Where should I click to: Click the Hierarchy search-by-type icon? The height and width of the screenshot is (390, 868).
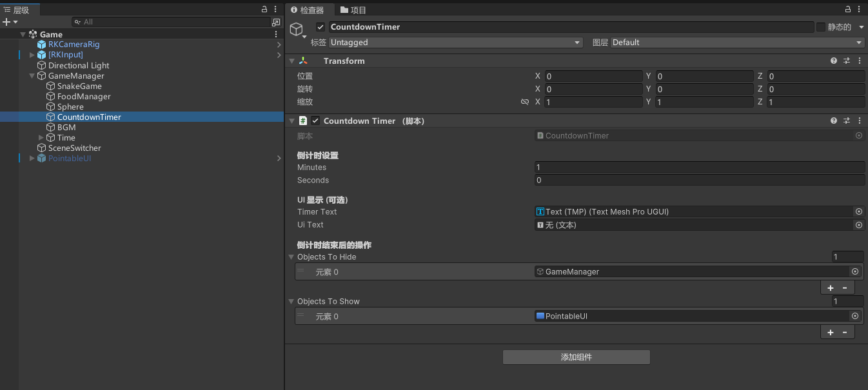[276, 22]
